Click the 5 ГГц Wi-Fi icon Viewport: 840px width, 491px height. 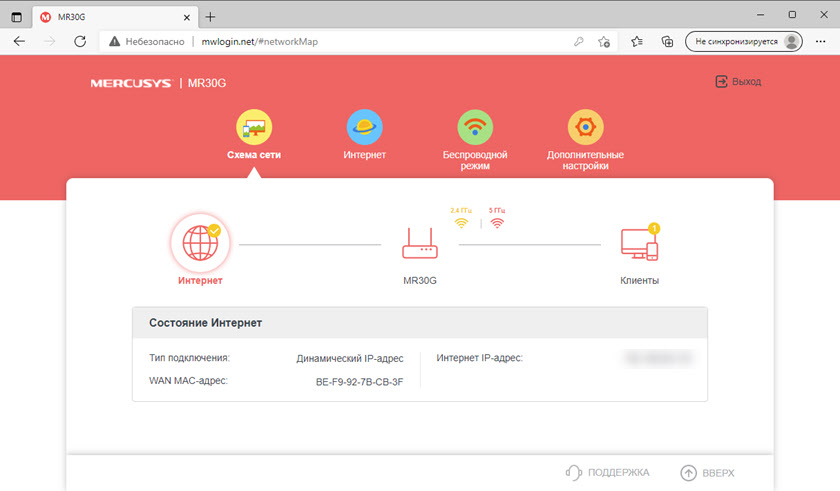[497, 222]
